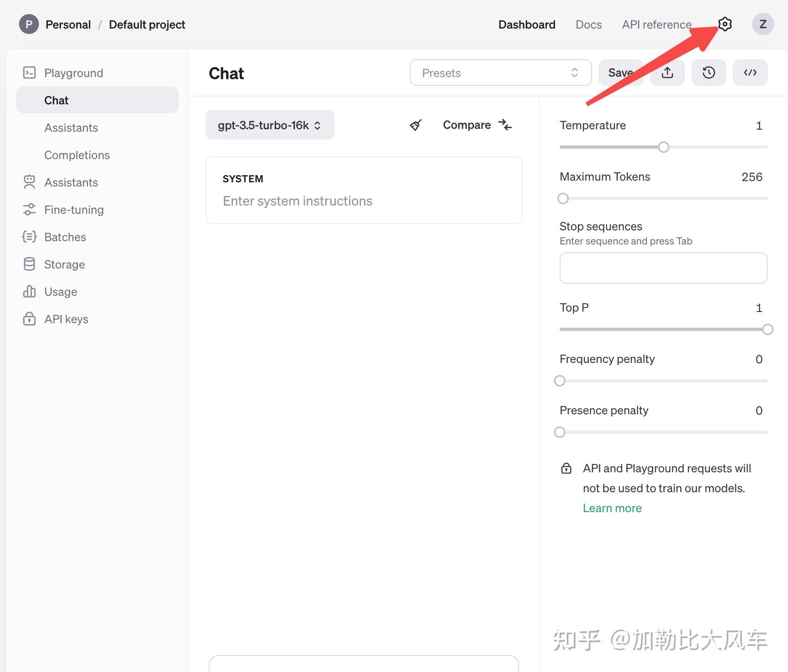Open API keys via the lock icon
This screenshot has width=788, height=672.
pyautogui.click(x=29, y=318)
